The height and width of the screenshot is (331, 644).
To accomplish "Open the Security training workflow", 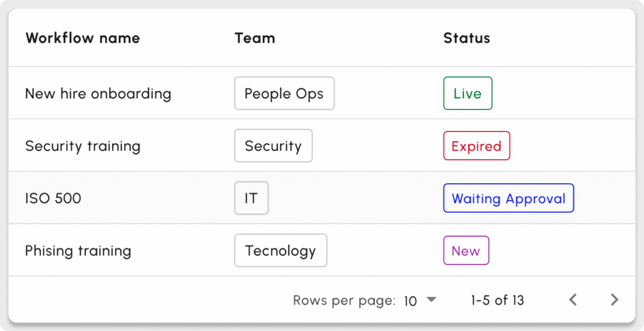I will pyautogui.click(x=82, y=146).
